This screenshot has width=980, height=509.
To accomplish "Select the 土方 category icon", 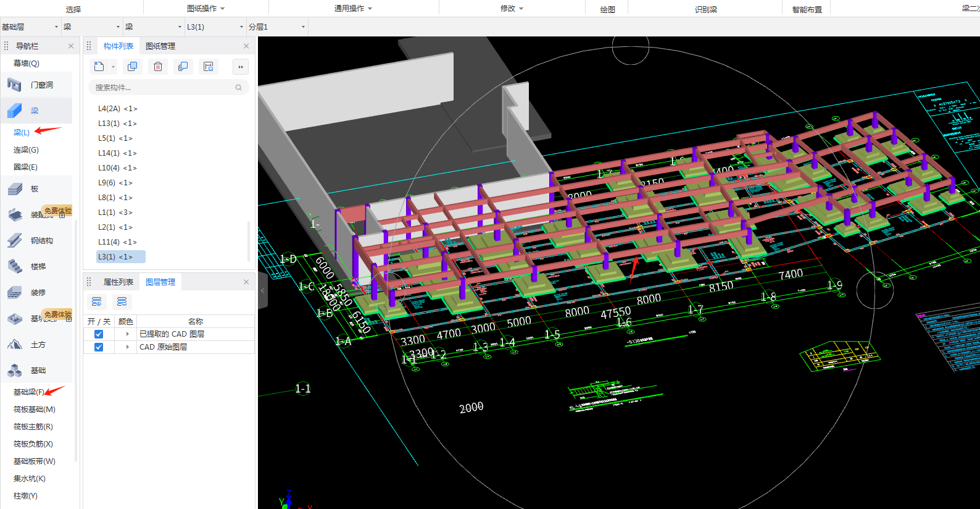I will [15, 344].
